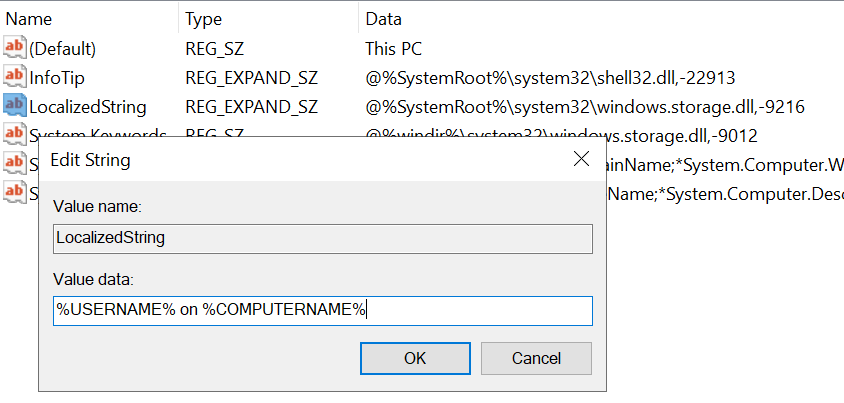Click the Edit String title bar
This screenshot has width=844, height=403.
click(x=300, y=159)
